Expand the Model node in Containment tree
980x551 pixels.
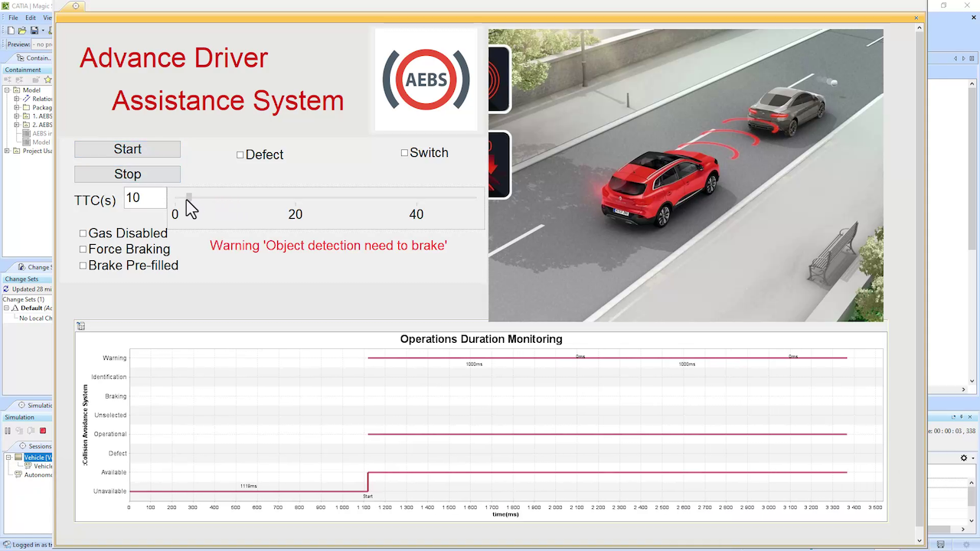click(7, 90)
